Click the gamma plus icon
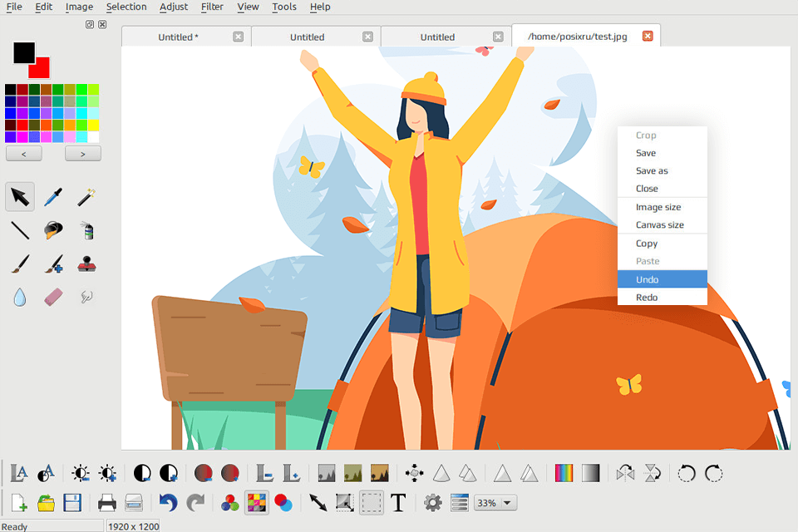 point(291,474)
